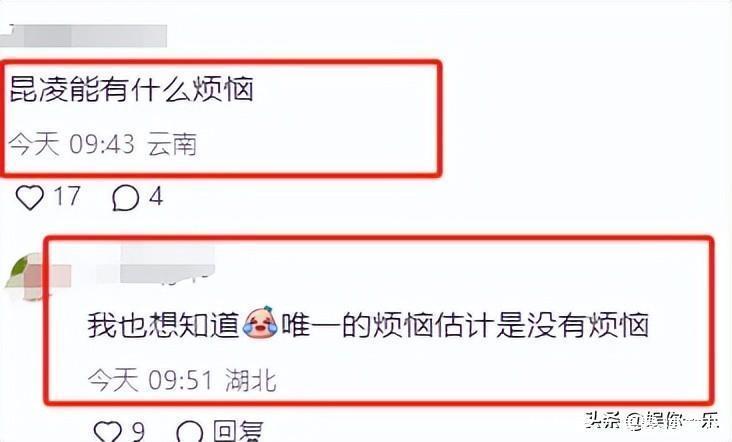Image resolution: width=732 pixels, height=442 pixels.
Task: Open the leaf avatar of the replier
Action: (24, 277)
